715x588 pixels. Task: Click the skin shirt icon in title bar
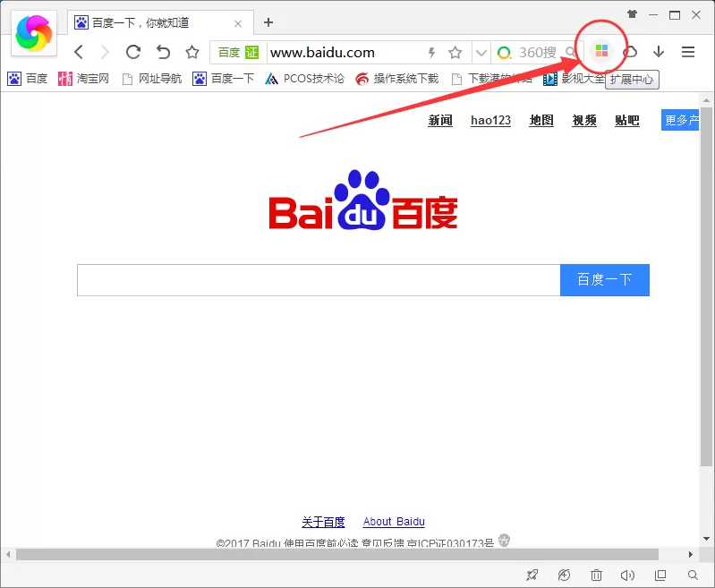coord(632,14)
